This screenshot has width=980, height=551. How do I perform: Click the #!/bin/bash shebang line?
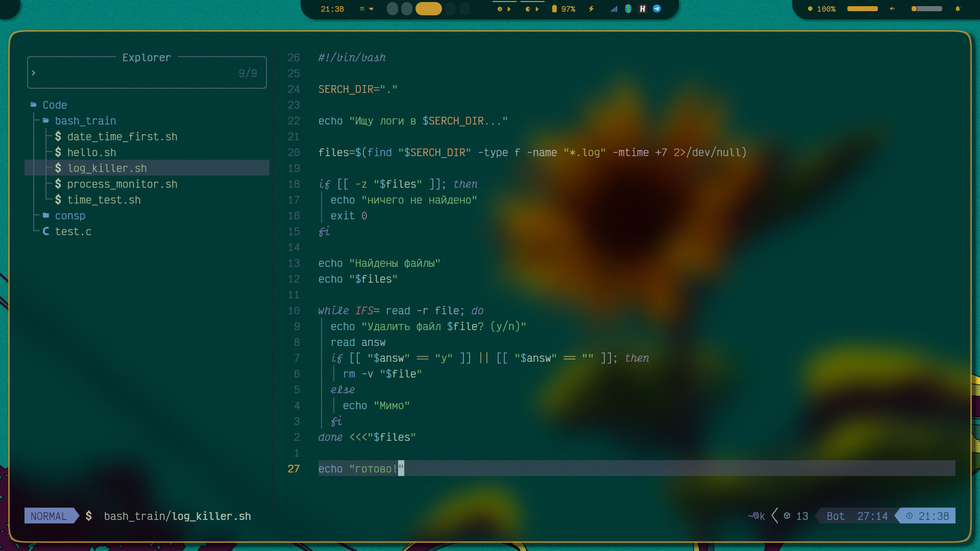(352, 57)
